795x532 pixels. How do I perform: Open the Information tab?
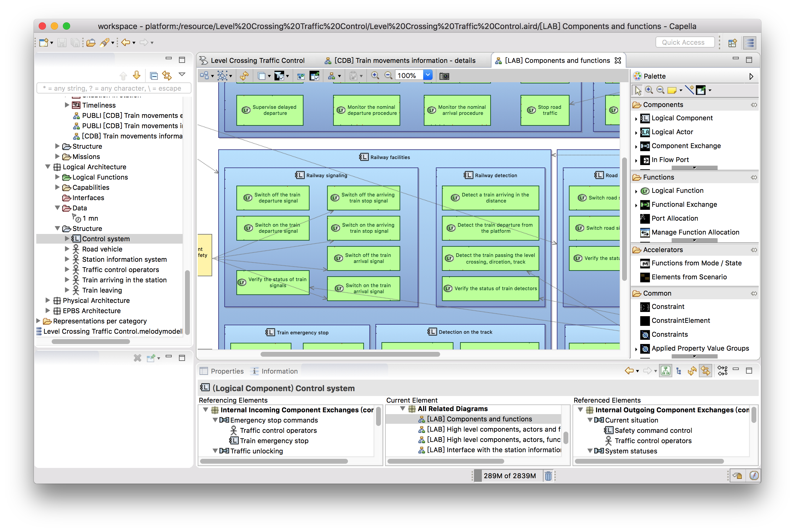(279, 371)
